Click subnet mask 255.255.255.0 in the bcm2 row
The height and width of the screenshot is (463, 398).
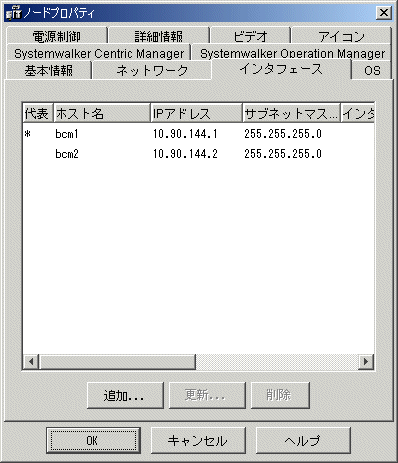tap(283, 154)
